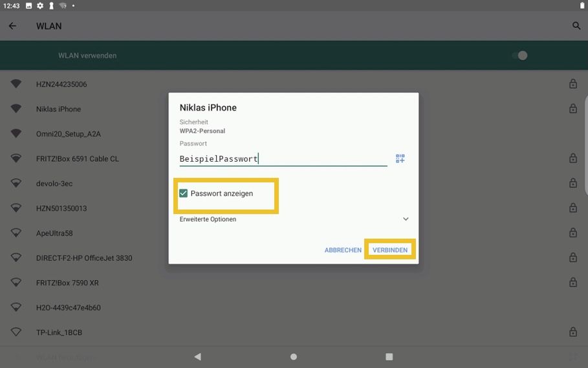
Task: Click ABBRECHEN to cancel dialog
Action: (x=343, y=250)
